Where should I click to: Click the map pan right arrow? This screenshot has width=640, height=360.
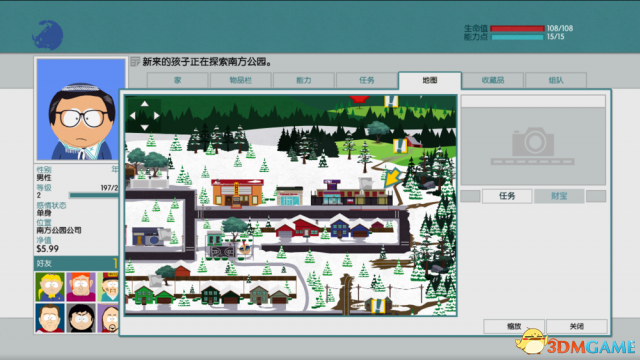(156, 116)
